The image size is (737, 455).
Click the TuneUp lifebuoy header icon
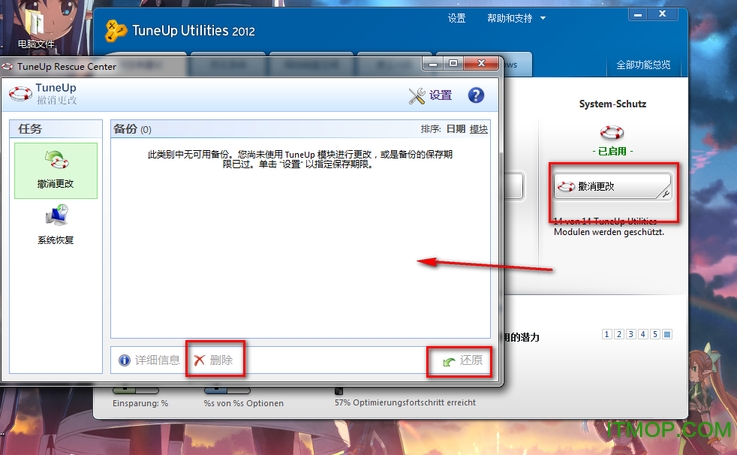coord(20,94)
